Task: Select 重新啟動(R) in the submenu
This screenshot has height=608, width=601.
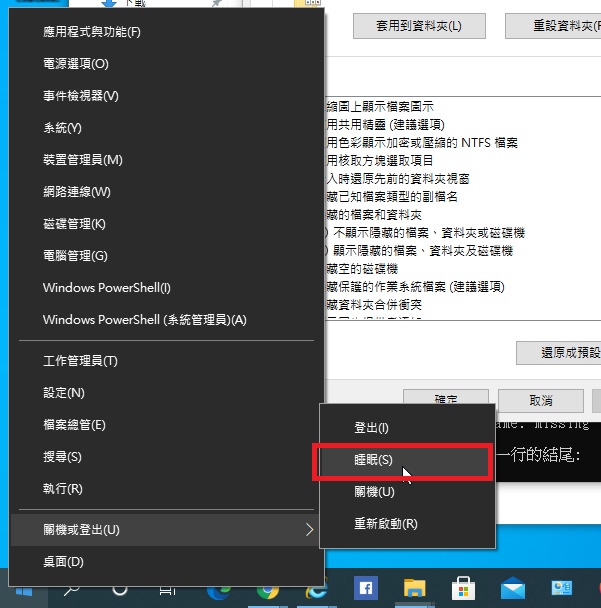Action: (407, 524)
